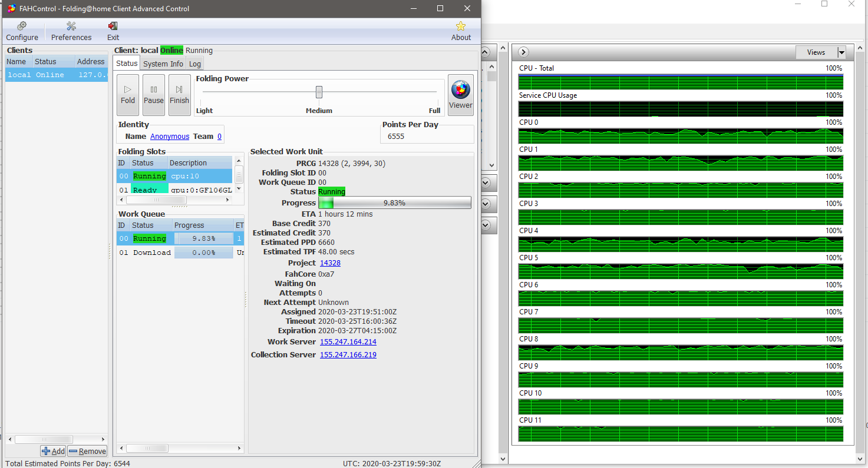This screenshot has width=868, height=468.
Task: Switch to the Status tab
Action: point(127,64)
